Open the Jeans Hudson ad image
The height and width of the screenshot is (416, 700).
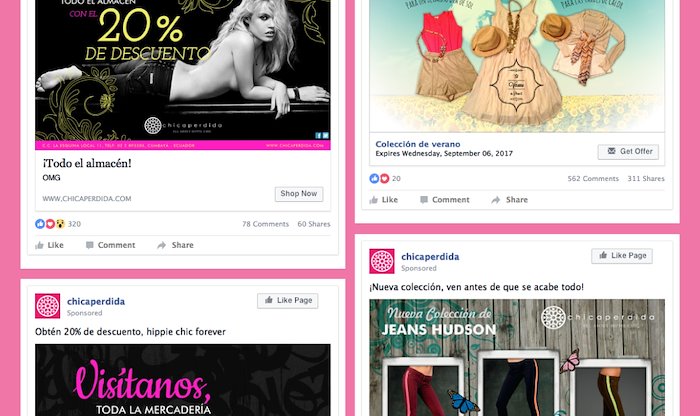click(x=517, y=358)
